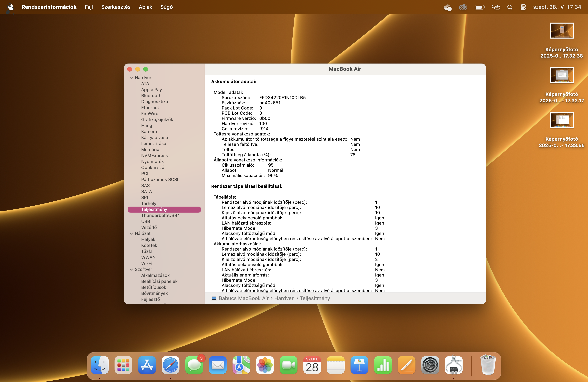The height and width of the screenshot is (382, 588).
Task: Open Control Center in menu bar
Action: point(523,7)
